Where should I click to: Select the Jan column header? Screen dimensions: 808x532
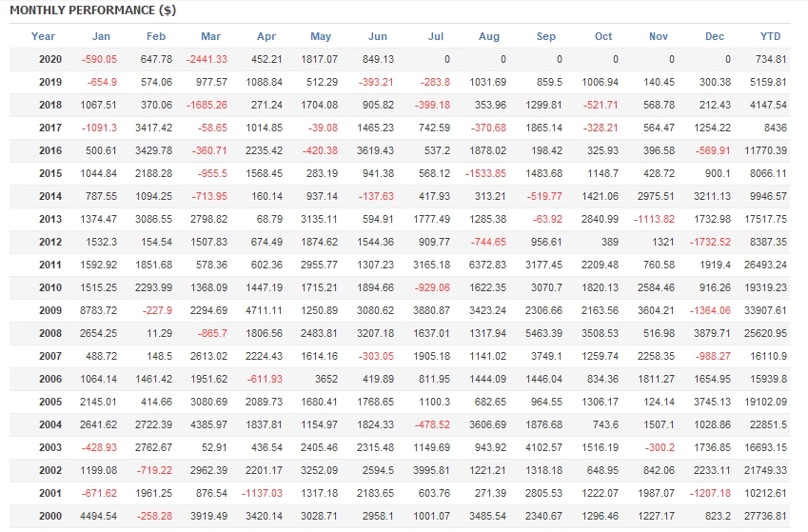(x=101, y=36)
